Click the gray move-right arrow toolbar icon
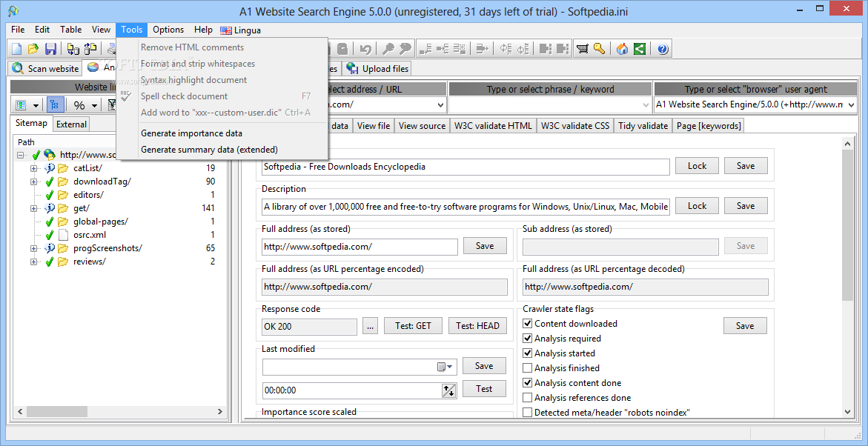 coord(482,49)
